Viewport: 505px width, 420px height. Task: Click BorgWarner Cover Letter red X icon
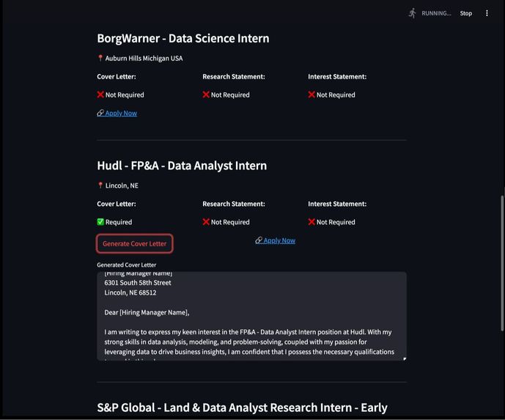(x=100, y=95)
